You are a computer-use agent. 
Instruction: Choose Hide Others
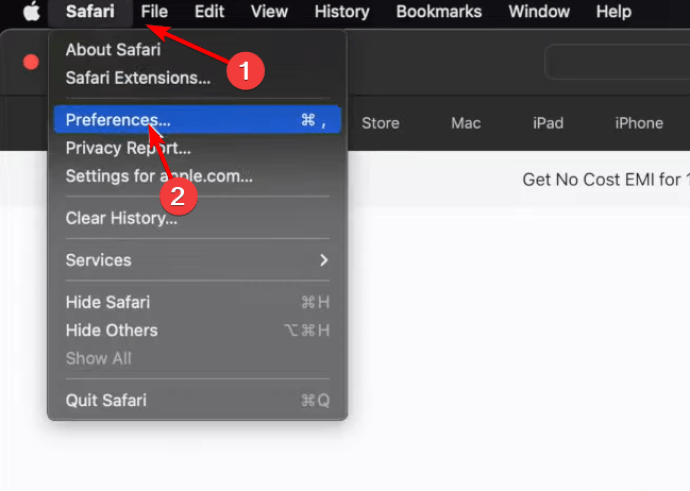[197, 330]
